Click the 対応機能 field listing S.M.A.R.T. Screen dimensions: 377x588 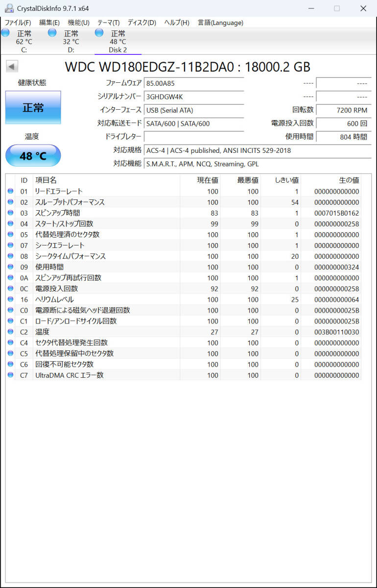click(x=258, y=164)
